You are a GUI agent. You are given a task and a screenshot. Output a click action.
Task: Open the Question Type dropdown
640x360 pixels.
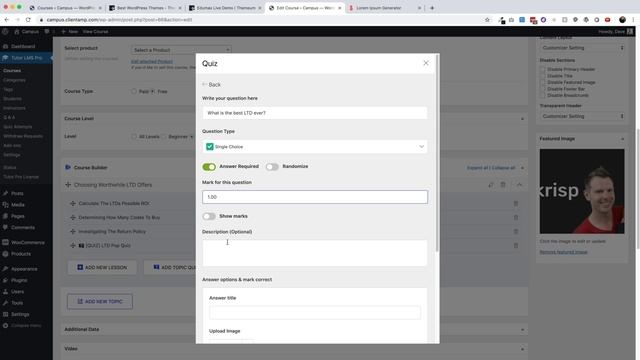coord(315,147)
